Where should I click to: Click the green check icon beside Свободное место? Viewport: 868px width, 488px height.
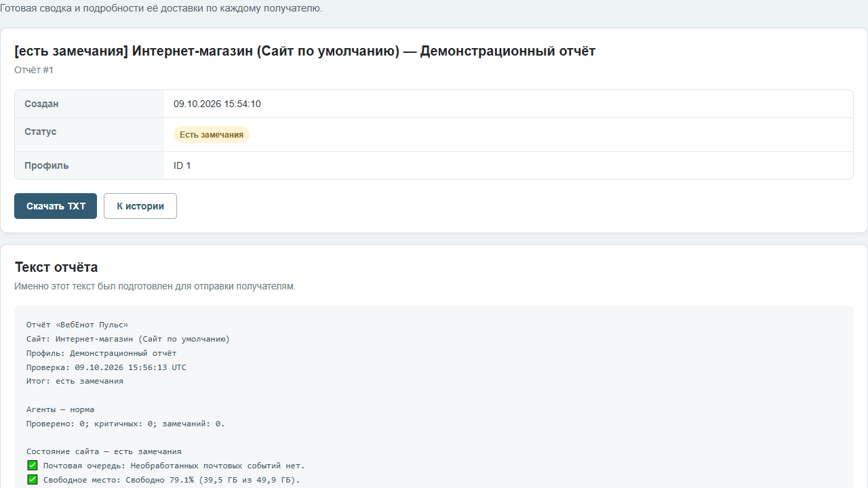pyautogui.click(x=32, y=480)
